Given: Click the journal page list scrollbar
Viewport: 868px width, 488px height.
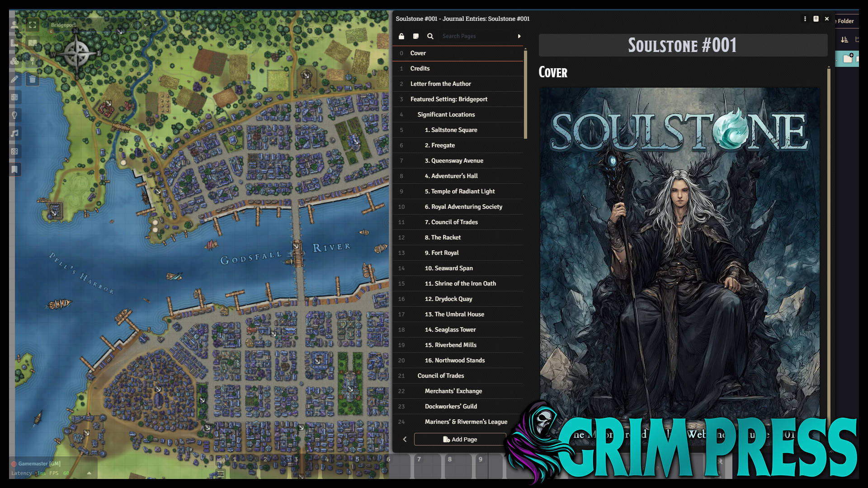Looking at the screenshot, I should coord(525,95).
